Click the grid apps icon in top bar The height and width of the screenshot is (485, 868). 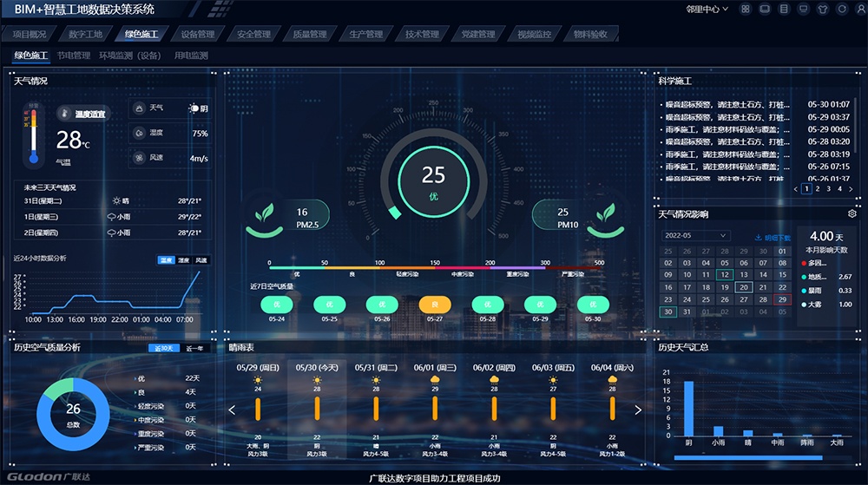point(745,9)
